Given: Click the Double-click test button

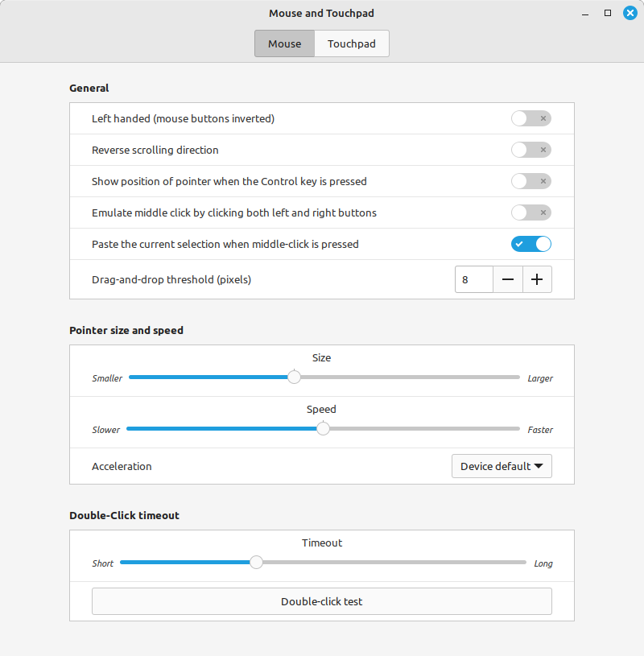Looking at the screenshot, I should [x=322, y=601].
